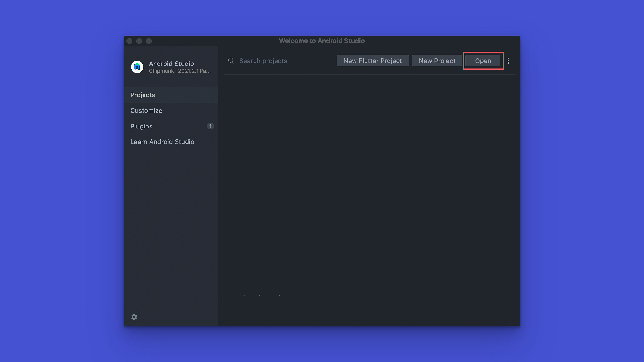Click the Android Studio product name text

click(171, 64)
